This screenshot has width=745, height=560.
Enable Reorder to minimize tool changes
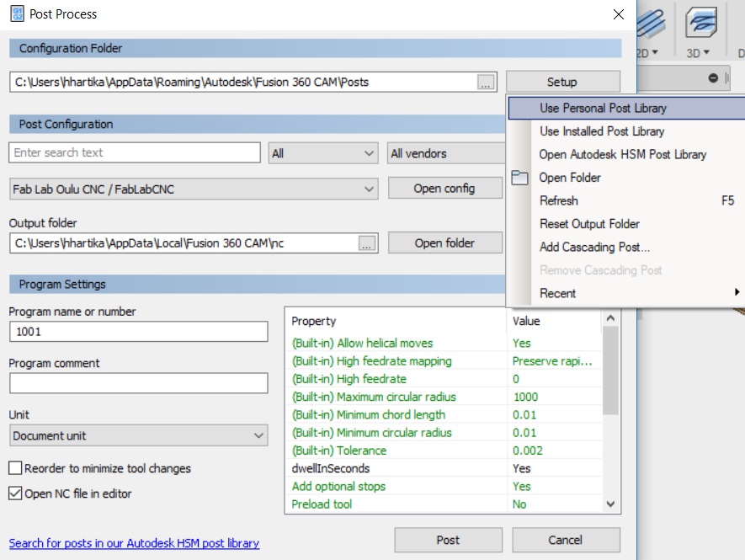pyautogui.click(x=15, y=468)
